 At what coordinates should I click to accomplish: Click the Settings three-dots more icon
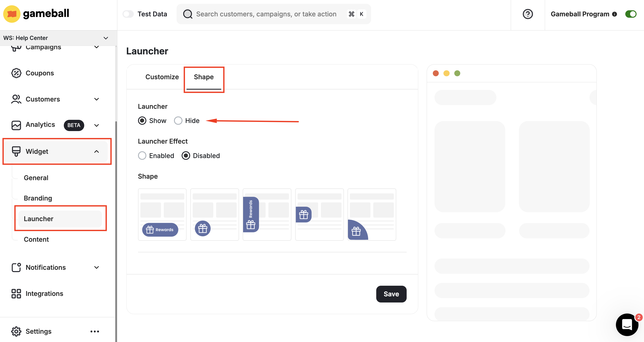coord(94,331)
